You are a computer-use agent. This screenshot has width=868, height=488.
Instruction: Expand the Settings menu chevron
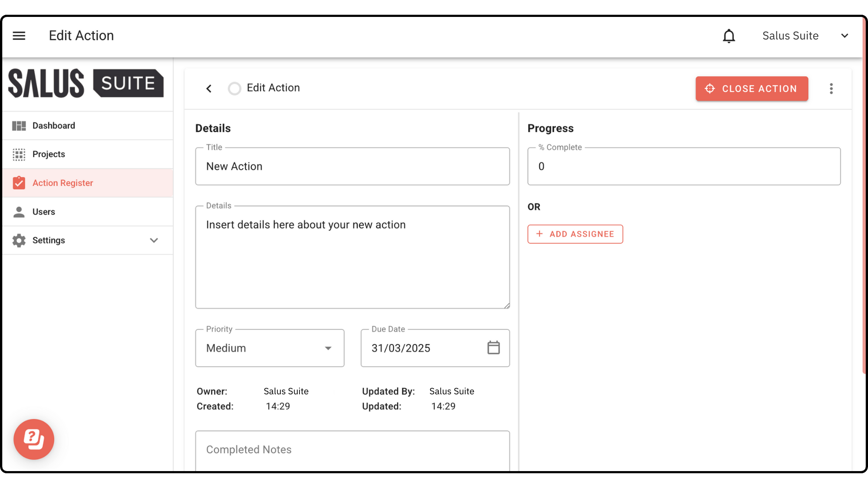click(x=154, y=240)
